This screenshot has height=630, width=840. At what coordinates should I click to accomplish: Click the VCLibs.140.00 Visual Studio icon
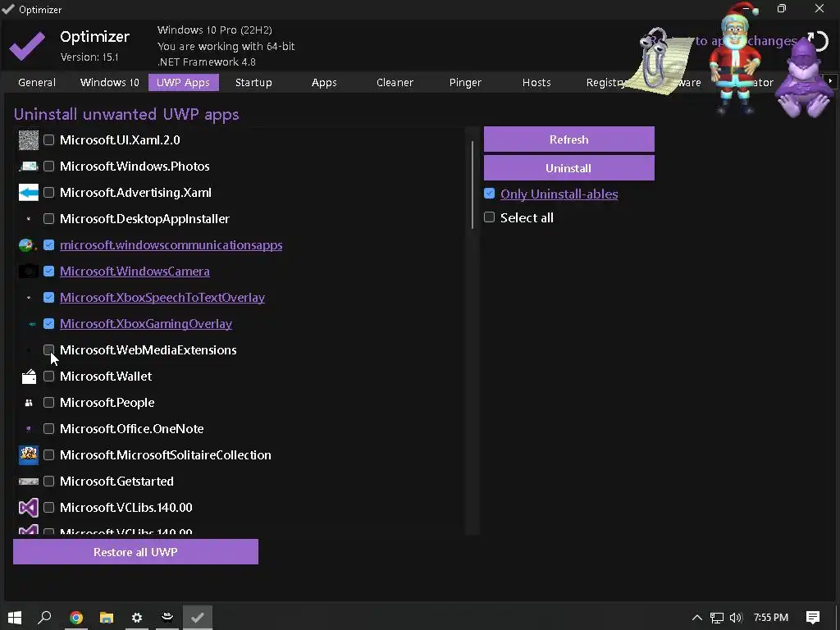pyautogui.click(x=29, y=507)
